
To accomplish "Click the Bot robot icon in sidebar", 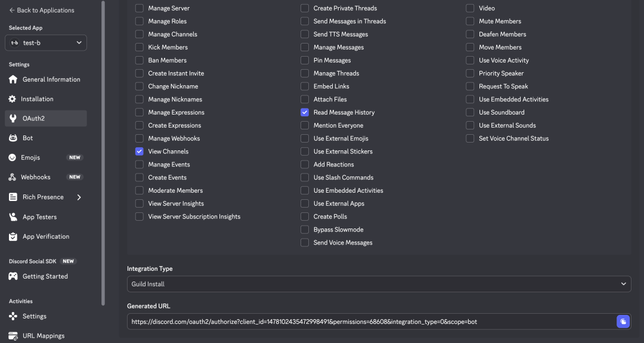I will pyautogui.click(x=13, y=138).
